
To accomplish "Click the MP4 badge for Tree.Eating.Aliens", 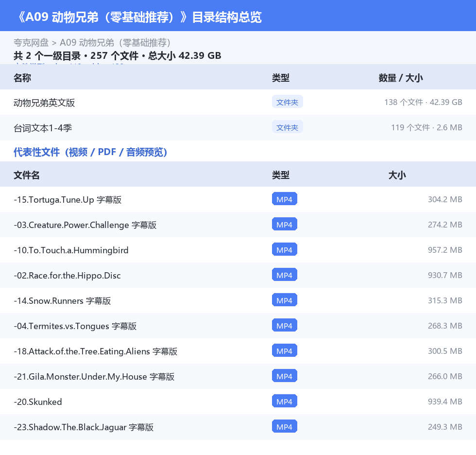I will tap(285, 350).
